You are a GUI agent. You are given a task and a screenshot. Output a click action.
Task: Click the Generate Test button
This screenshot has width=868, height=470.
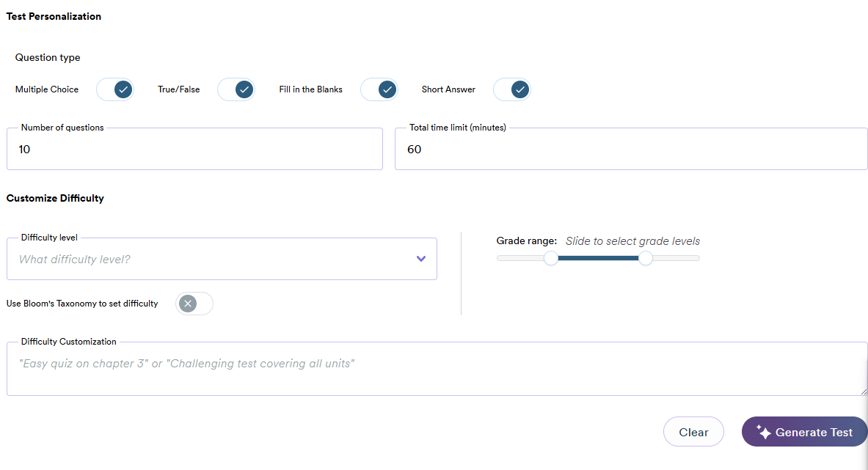(x=805, y=433)
